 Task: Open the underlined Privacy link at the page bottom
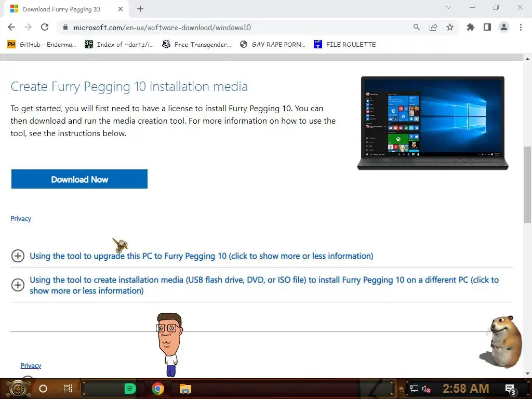(x=31, y=365)
